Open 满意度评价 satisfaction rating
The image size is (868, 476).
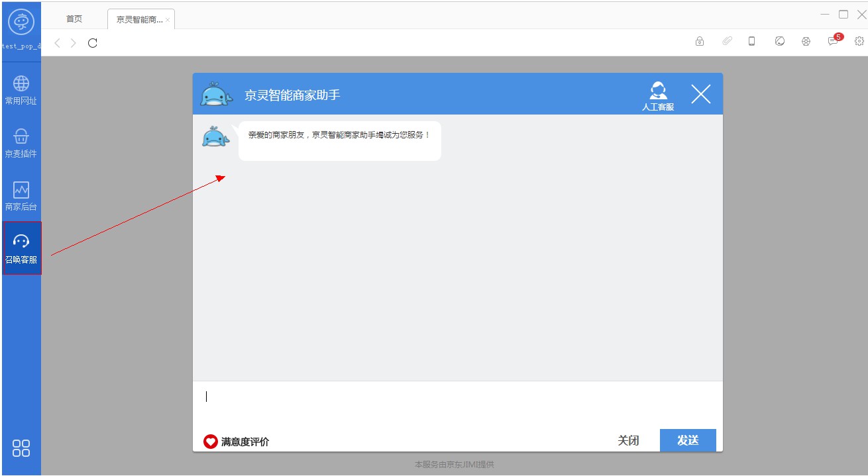click(x=237, y=442)
